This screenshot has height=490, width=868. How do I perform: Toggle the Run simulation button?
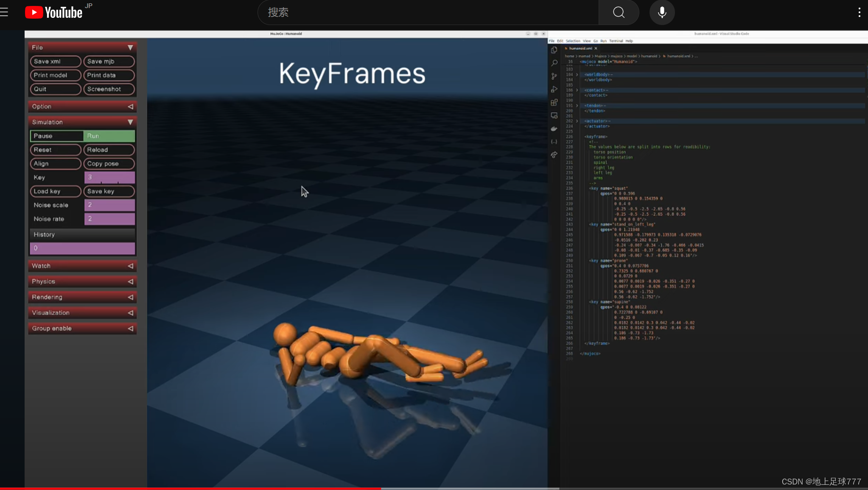109,136
